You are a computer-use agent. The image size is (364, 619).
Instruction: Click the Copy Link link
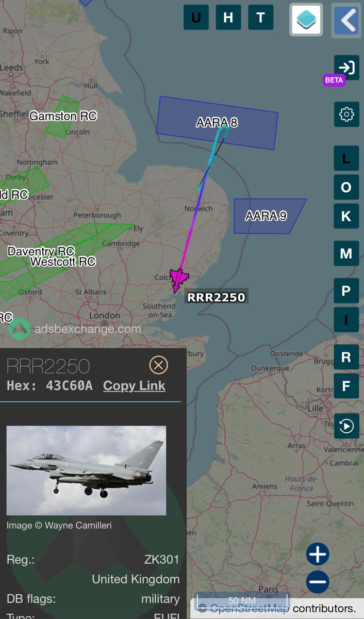click(x=134, y=386)
